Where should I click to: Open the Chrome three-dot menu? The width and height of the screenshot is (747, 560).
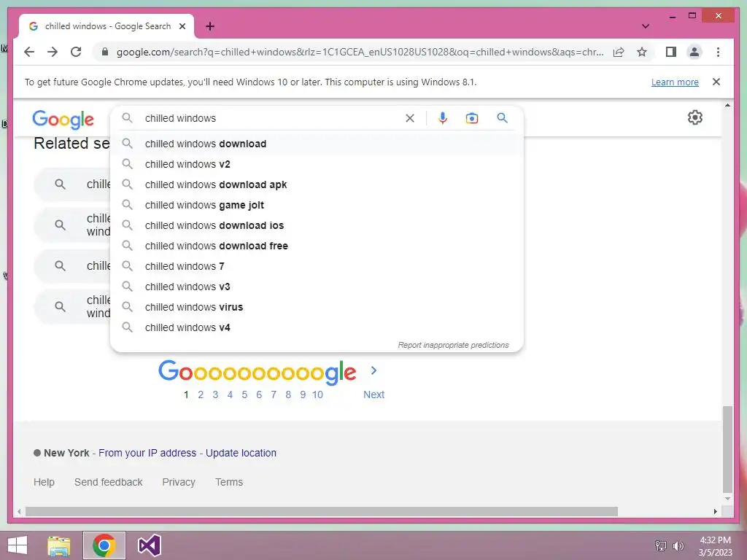(718, 52)
